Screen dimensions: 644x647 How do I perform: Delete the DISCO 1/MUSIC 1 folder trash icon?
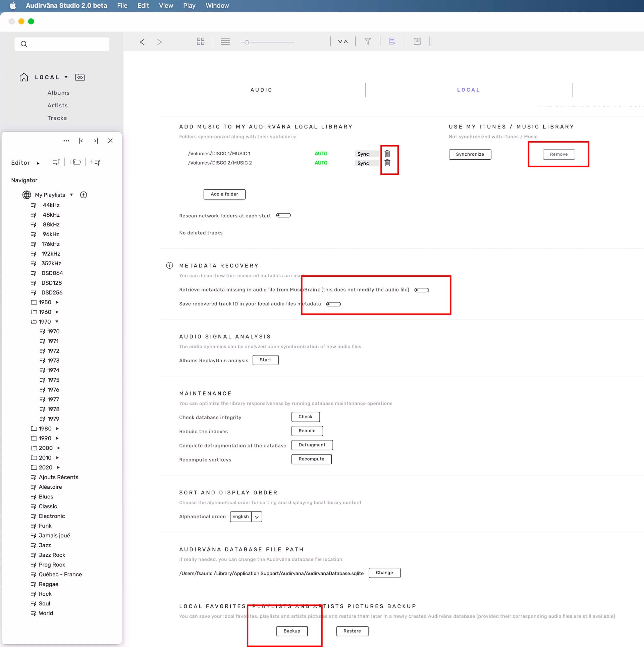[387, 154]
